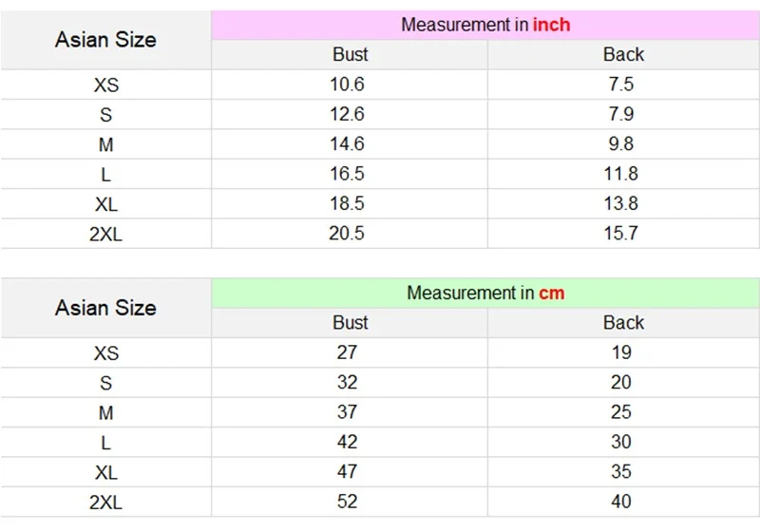This screenshot has width=760, height=532.
Task: Select the Bust column header in the inch table
Action: [x=350, y=54]
